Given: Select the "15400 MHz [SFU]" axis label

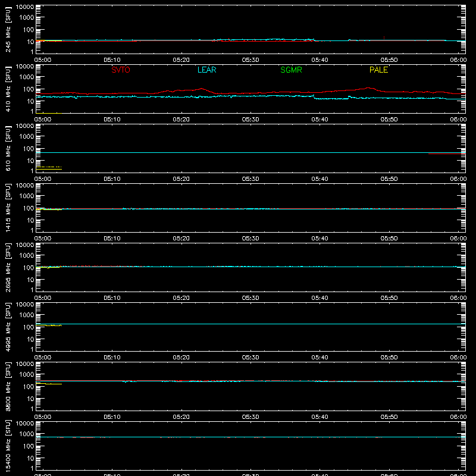Looking at the screenshot, I should [x=8, y=446].
